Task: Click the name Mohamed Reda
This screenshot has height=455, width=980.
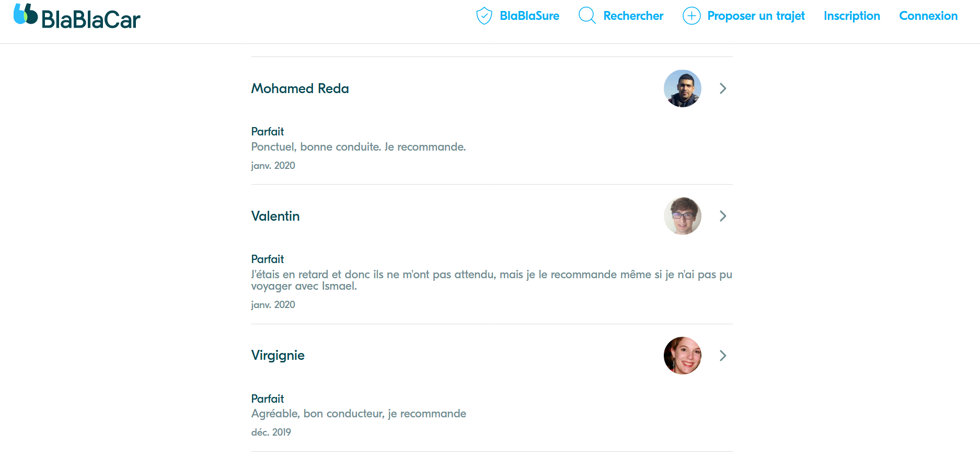Action: 299,88
